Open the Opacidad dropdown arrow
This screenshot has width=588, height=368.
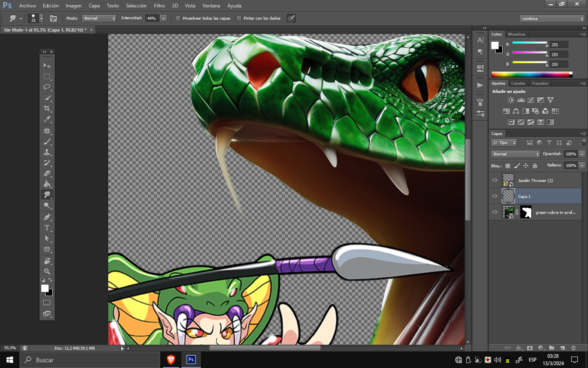pyautogui.click(x=582, y=154)
